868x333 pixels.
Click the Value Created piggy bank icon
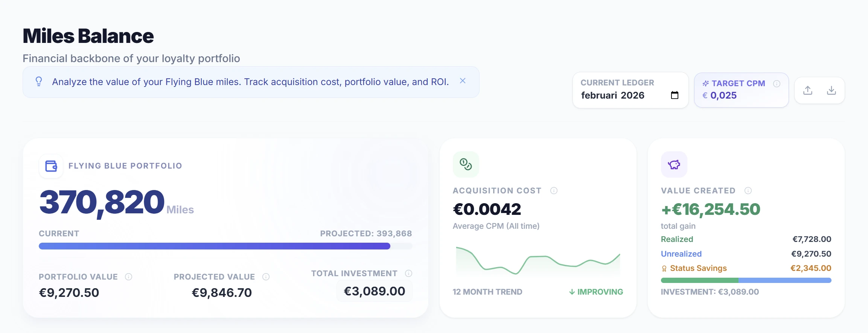(x=674, y=164)
